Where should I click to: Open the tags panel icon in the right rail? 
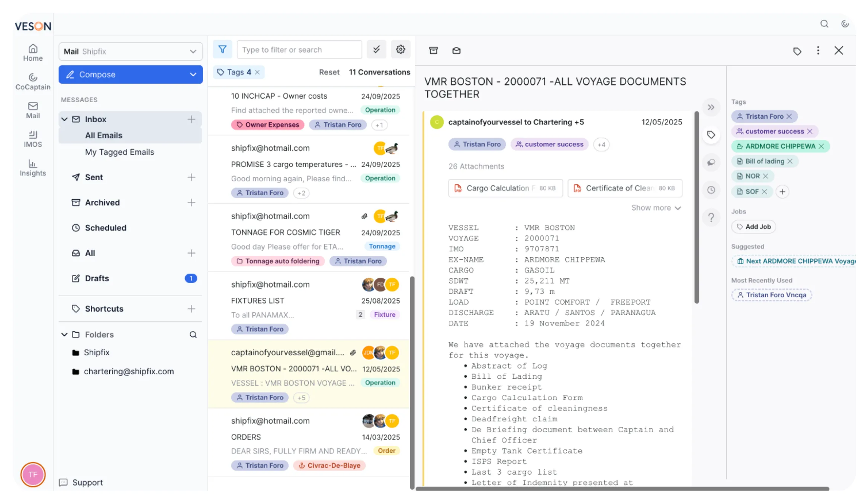(x=711, y=135)
